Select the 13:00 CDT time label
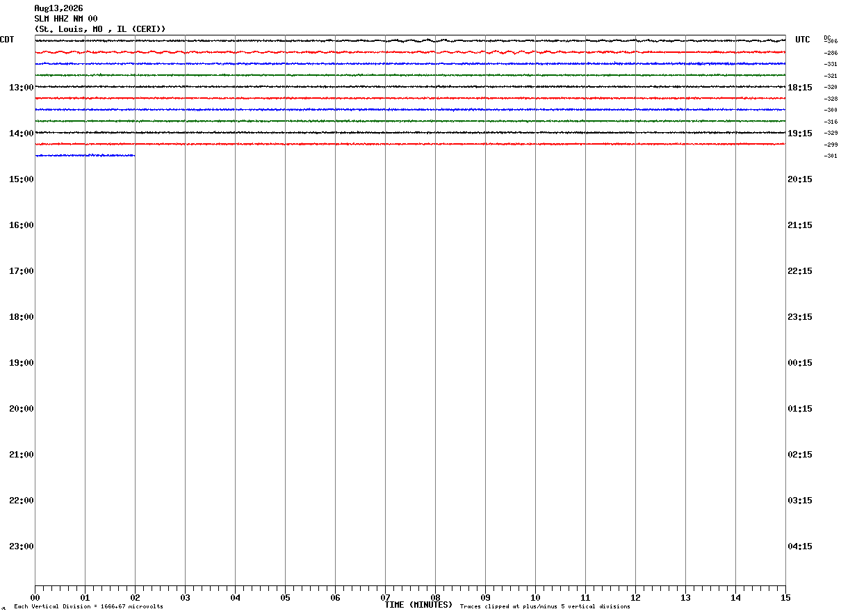Image resolution: width=841 pixels, height=616 pixels. click(22, 87)
